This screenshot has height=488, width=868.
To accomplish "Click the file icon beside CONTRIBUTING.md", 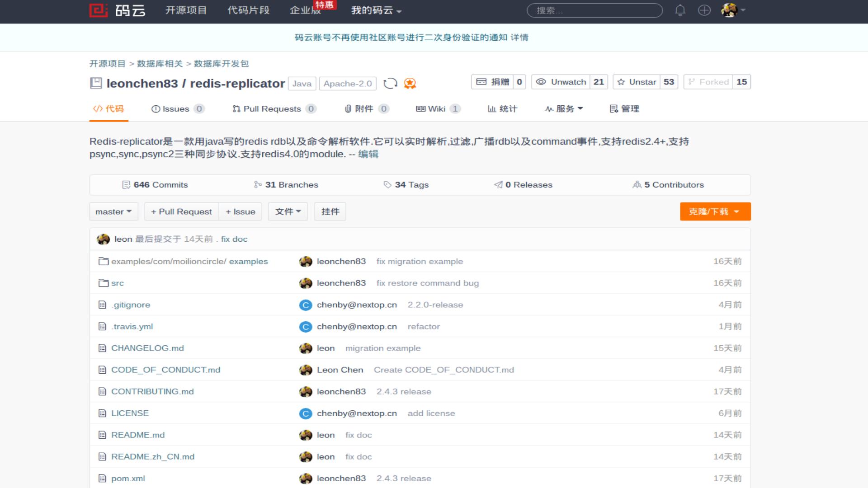I will pyautogui.click(x=102, y=391).
